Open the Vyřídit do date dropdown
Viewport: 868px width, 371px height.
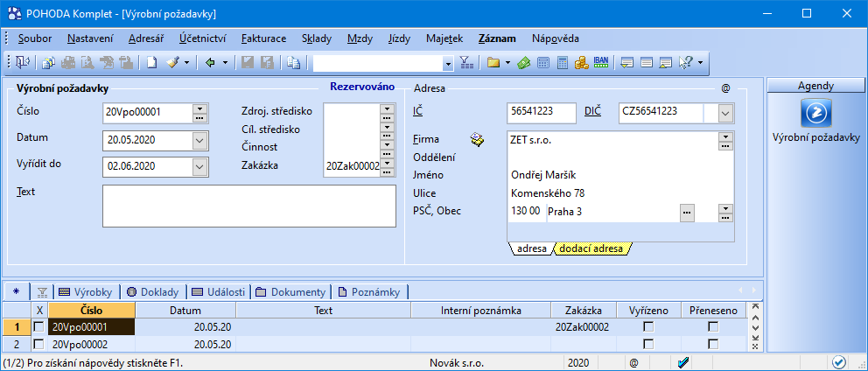pos(200,165)
